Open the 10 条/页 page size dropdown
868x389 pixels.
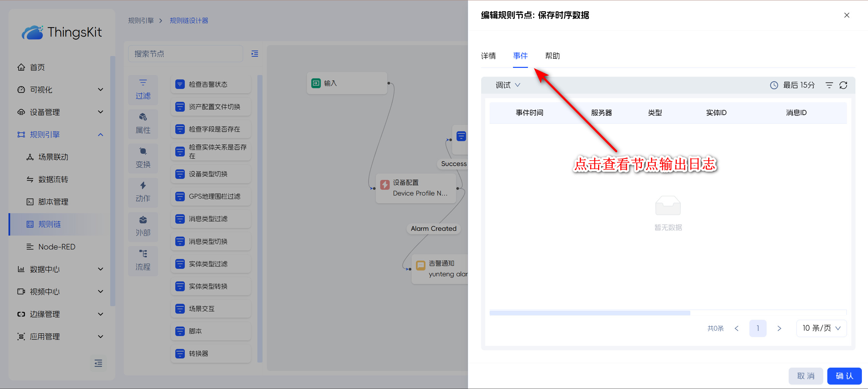(x=821, y=328)
